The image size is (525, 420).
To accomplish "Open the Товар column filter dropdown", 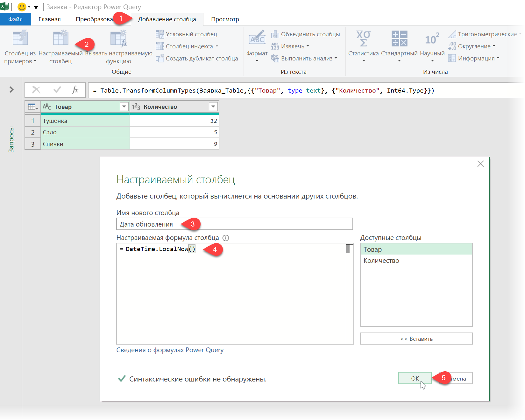I will pos(124,107).
